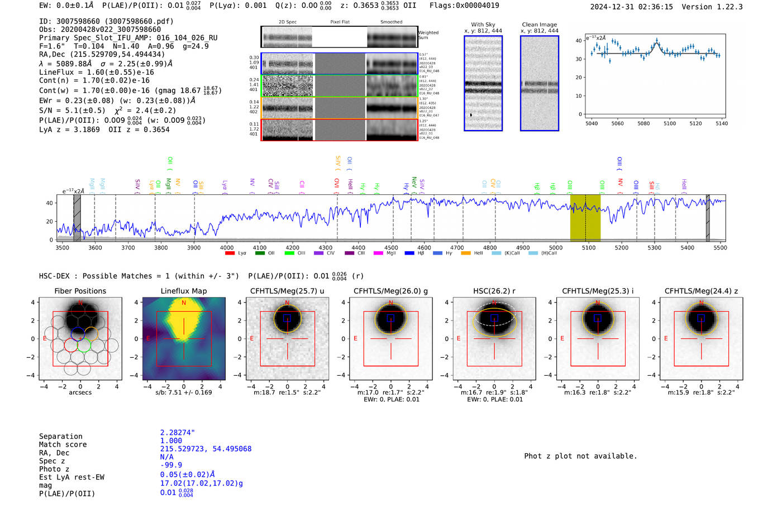Click the red-bordered fiber 2D spectrum row
782x532 pixels.
click(340, 130)
